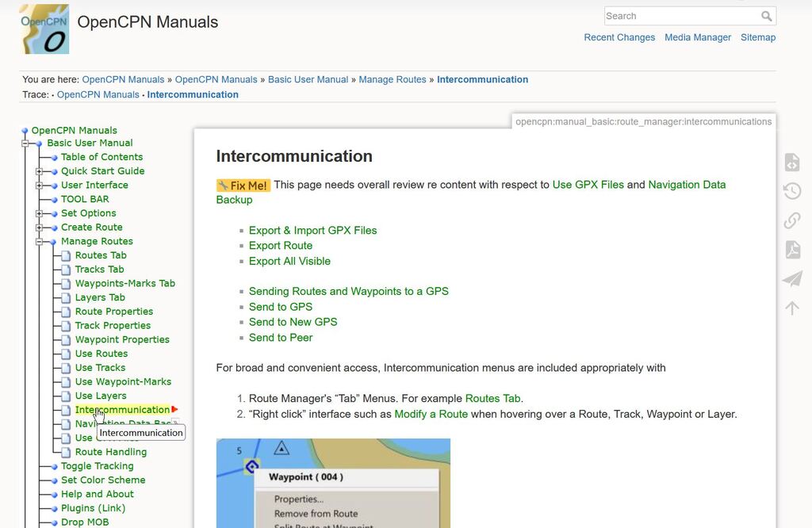Click Intercommunication link in breadcrumb
The width and height of the screenshot is (812, 528).
coord(483,80)
